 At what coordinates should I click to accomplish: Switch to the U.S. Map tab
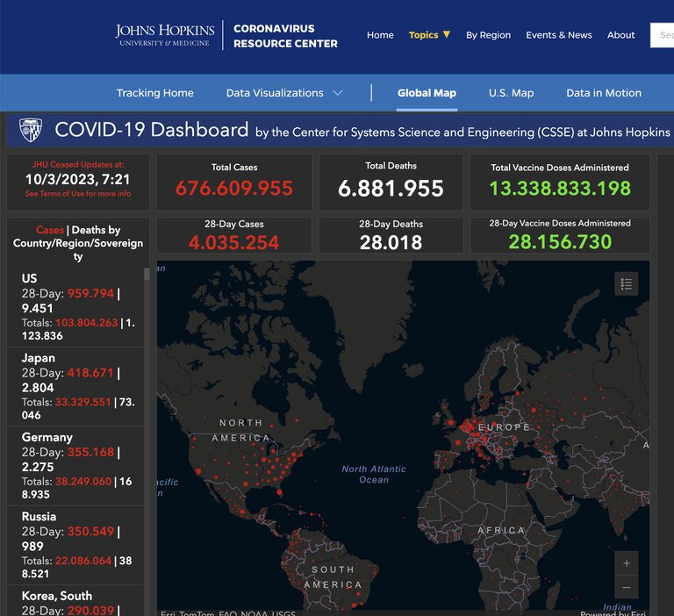511,93
